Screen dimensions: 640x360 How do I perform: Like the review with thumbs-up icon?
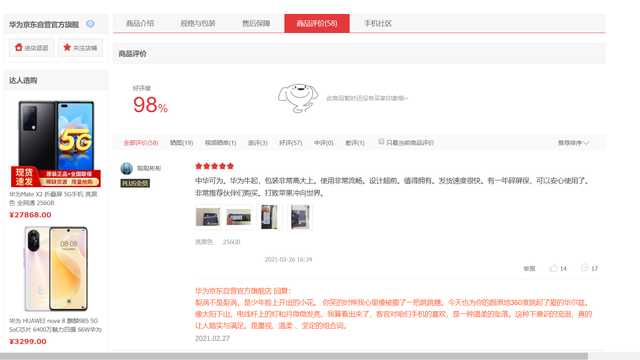pos(553,268)
